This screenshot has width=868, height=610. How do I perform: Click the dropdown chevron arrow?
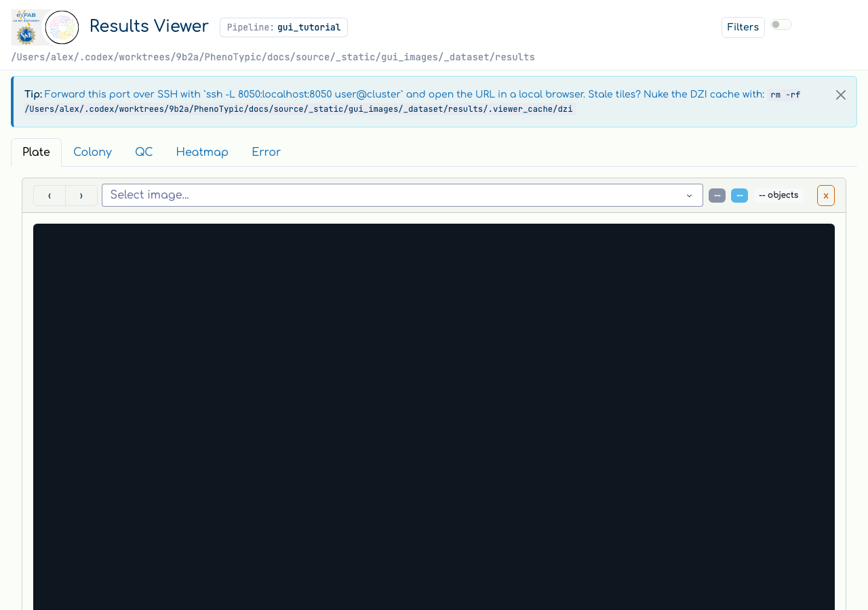point(689,195)
